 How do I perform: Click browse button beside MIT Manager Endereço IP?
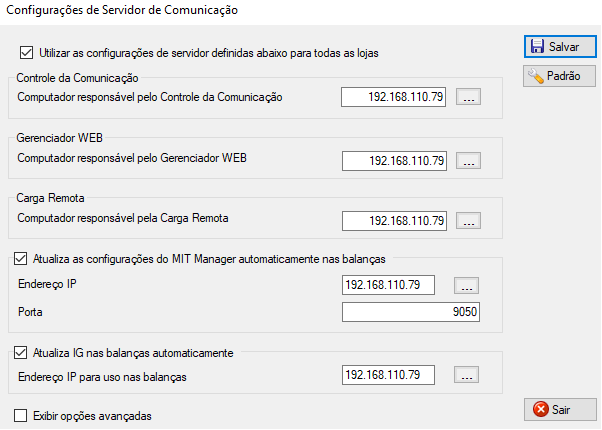[x=466, y=285]
